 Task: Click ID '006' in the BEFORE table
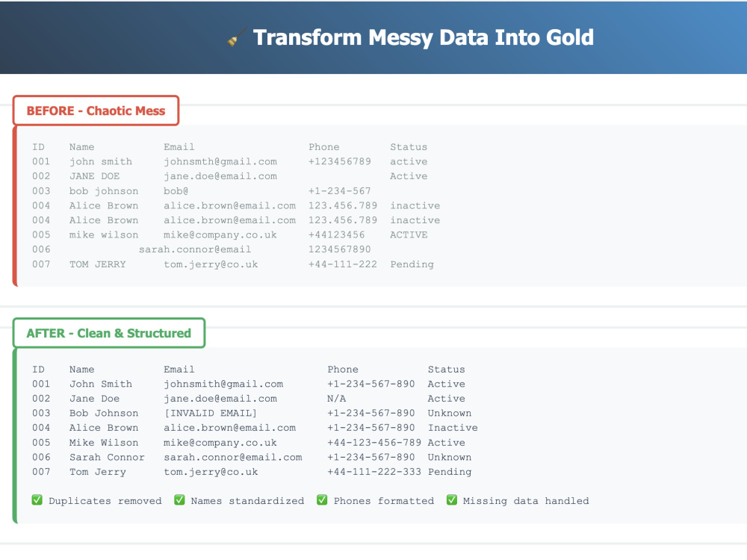tap(41, 249)
